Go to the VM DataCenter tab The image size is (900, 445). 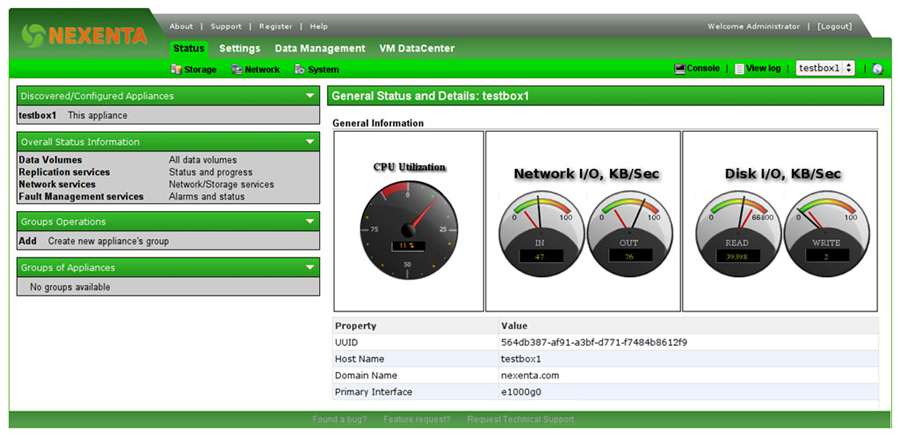(417, 48)
